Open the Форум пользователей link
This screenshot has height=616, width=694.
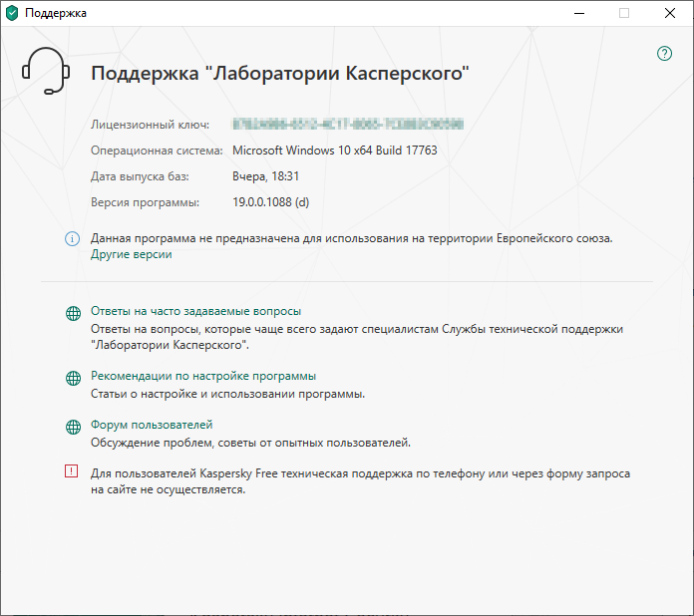tap(152, 425)
